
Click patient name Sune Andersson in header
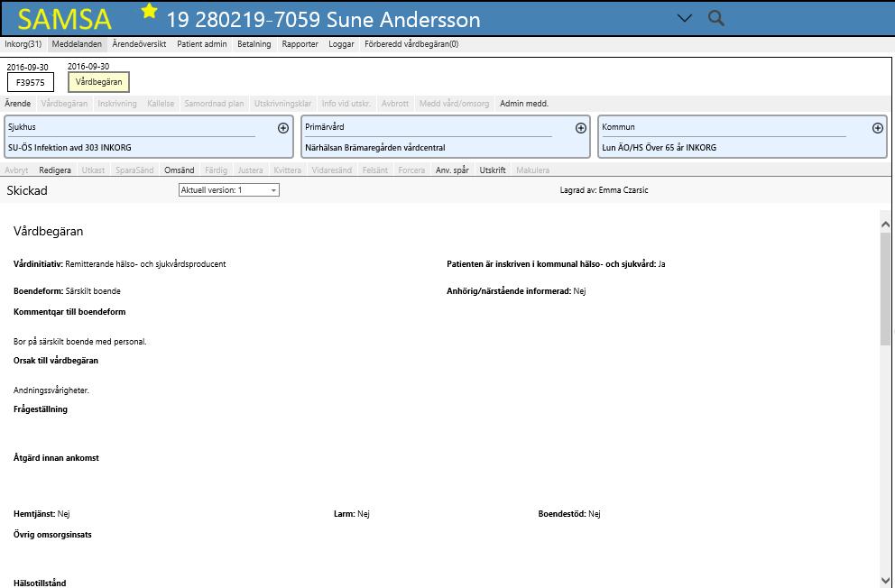(404, 20)
